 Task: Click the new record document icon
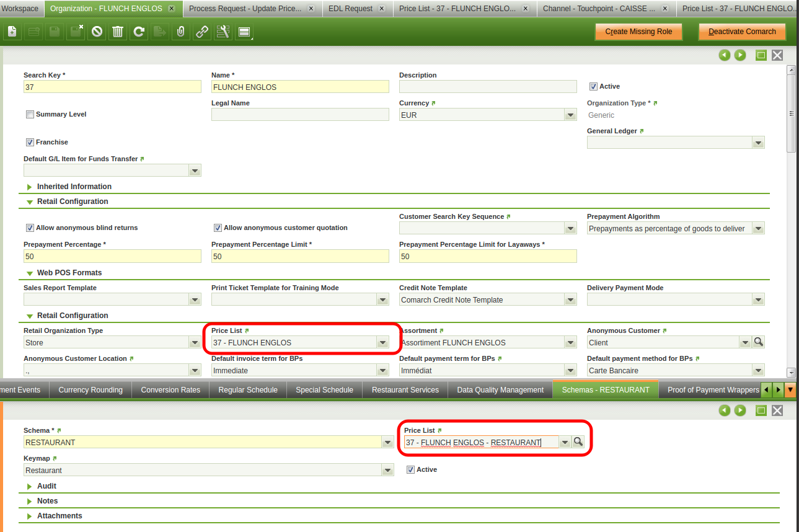point(12,32)
